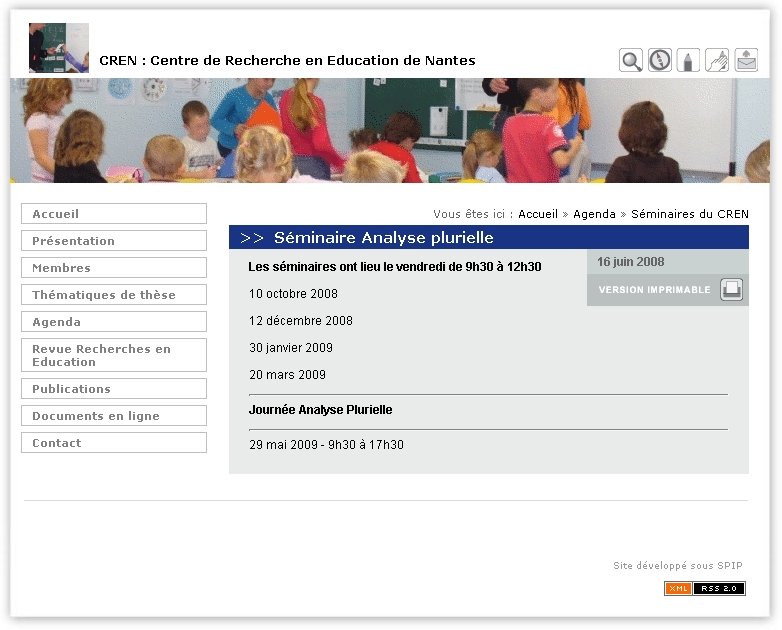Open search with the magnifying glass icon
782x630 pixels.
[631, 60]
